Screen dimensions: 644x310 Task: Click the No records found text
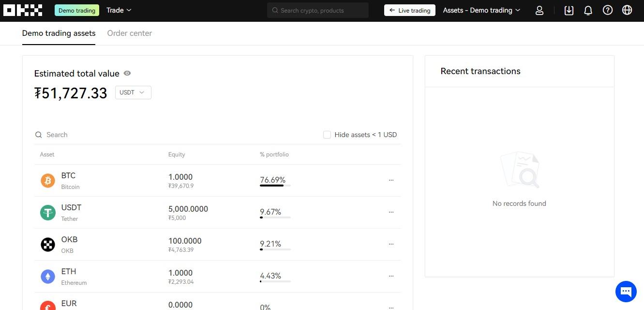(519, 203)
